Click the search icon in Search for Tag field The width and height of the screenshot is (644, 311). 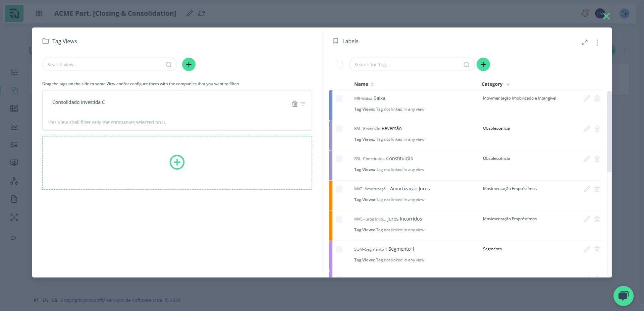tap(467, 65)
